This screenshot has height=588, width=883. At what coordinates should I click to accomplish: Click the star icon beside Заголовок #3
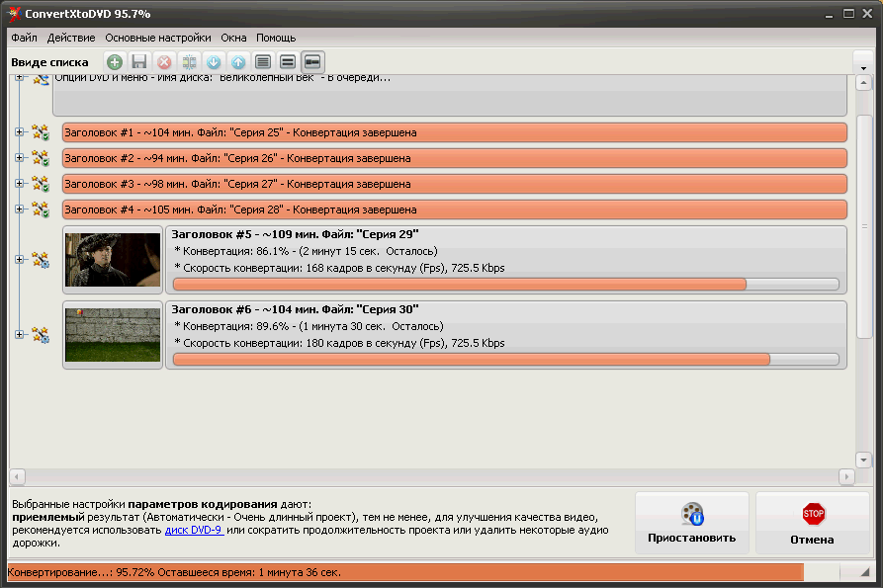(41, 183)
